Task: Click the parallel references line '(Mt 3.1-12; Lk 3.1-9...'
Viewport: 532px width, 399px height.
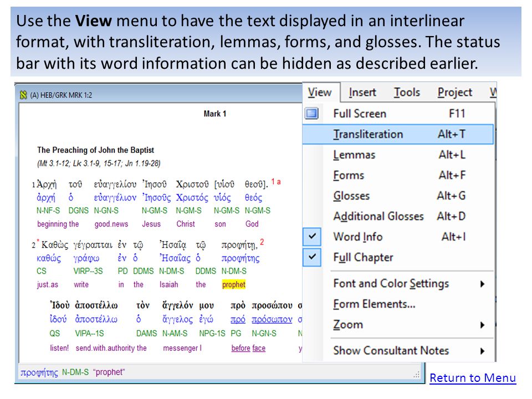Action: [x=99, y=163]
